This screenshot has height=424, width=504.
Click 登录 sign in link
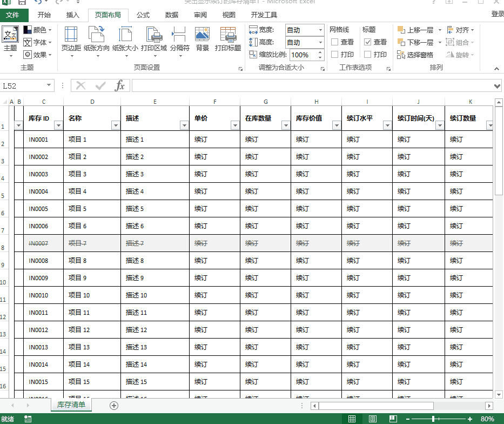(x=498, y=14)
